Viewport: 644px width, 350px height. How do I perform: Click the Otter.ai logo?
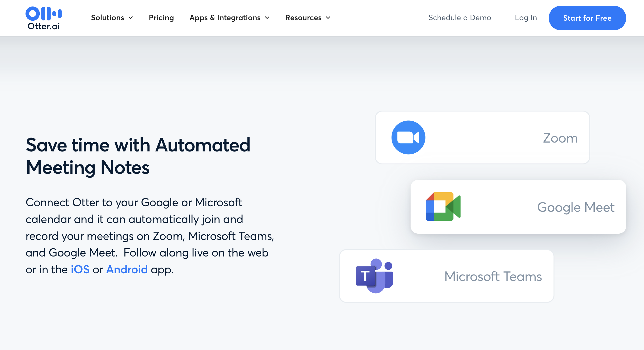coord(44,18)
